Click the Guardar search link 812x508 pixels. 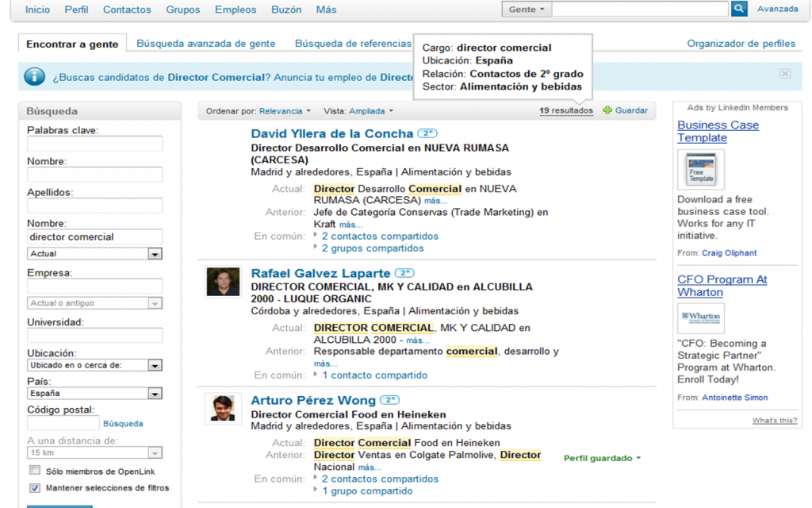click(x=631, y=110)
